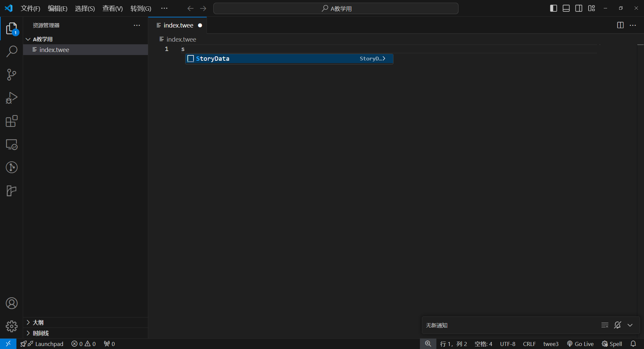The width and height of the screenshot is (644, 349).
Task: Open the Run and Debug view
Action: 11,98
